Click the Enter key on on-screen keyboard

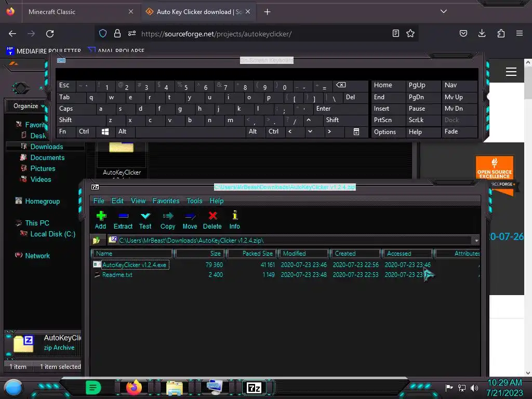click(341, 109)
